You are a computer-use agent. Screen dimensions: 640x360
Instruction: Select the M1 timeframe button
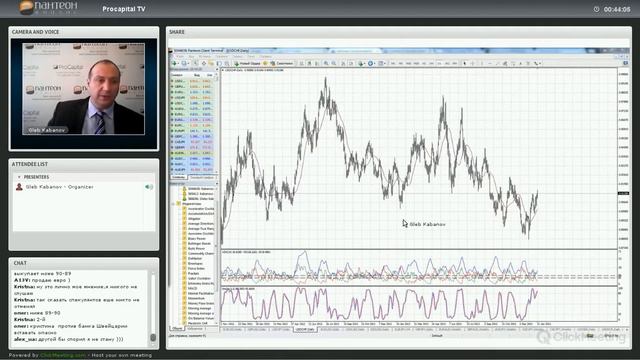click(393, 63)
